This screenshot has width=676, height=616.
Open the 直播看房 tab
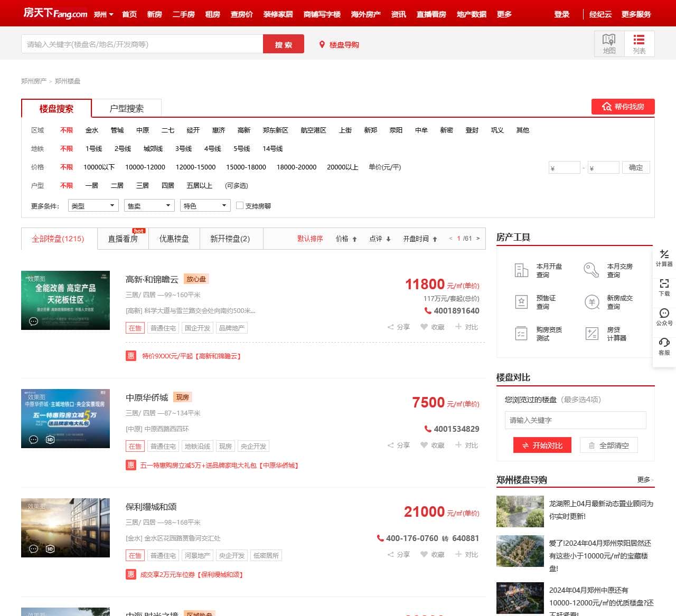click(x=123, y=239)
